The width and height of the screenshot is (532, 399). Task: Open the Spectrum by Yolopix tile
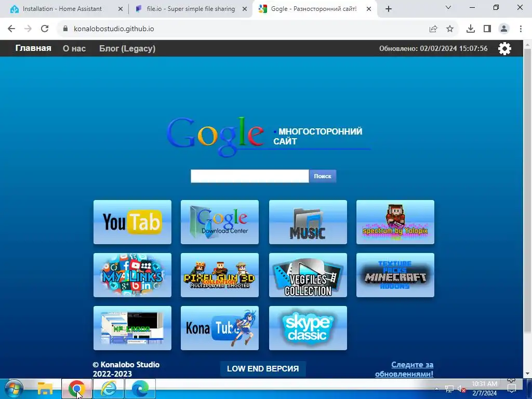pyautogui.click(x=395, y=222)
